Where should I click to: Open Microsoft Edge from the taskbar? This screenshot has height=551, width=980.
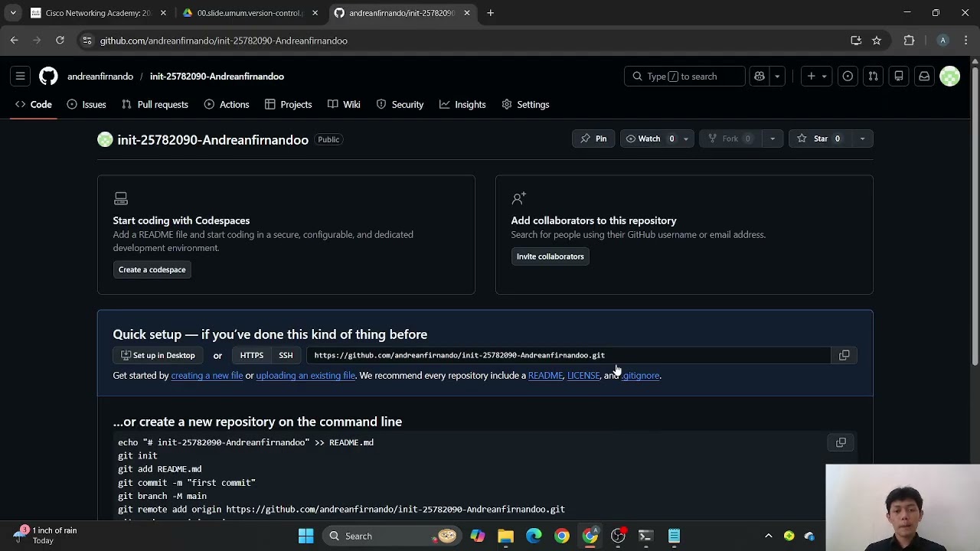pyautogui.click(x=534, y=536)
